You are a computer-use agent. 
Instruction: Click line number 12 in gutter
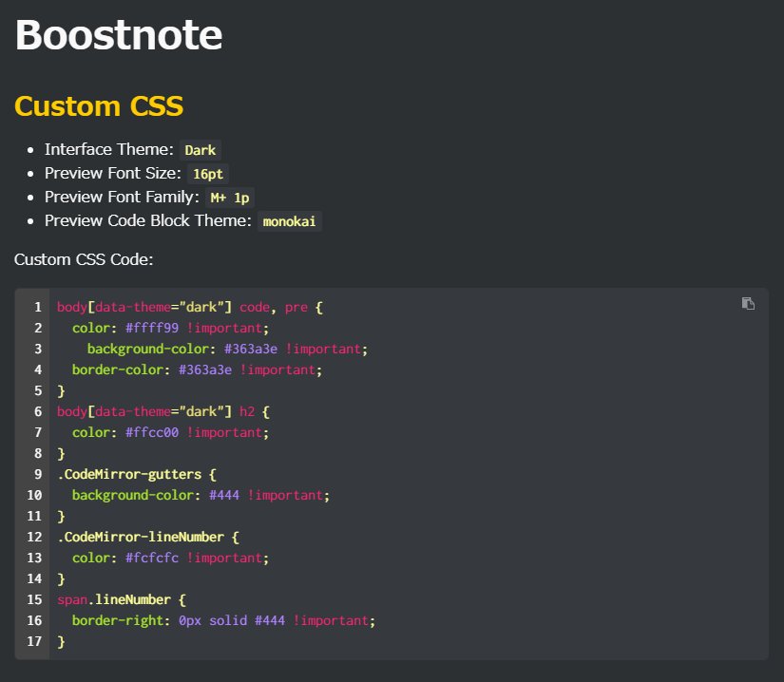click(34, 537)
